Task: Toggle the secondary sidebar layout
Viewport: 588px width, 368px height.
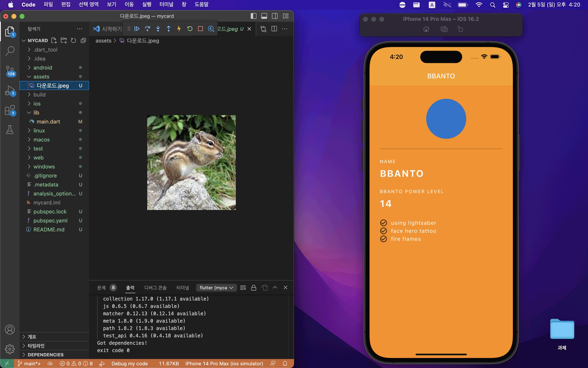Action: tap(275, 16)
